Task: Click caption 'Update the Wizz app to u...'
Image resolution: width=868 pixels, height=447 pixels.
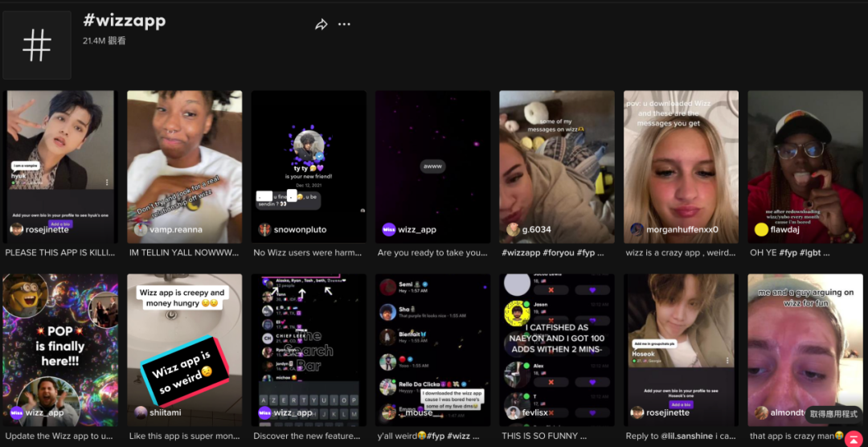Action: [60, 436]
